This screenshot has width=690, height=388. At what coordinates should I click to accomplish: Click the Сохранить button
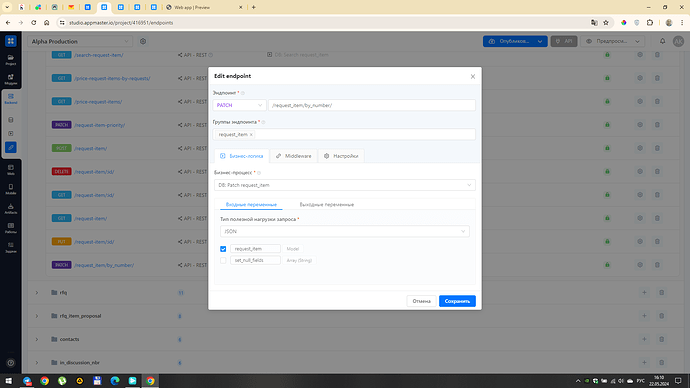[x=457, y=301]
